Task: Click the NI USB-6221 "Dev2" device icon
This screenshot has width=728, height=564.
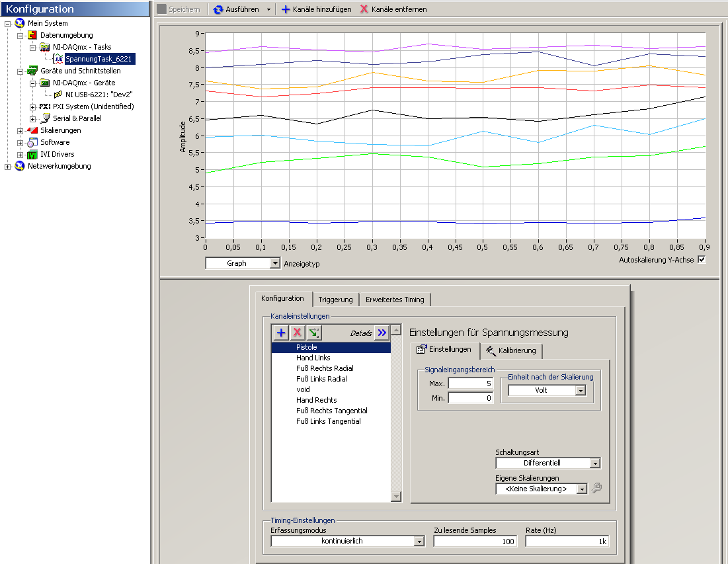Action: pyautogui.click(x=58, y=95)
